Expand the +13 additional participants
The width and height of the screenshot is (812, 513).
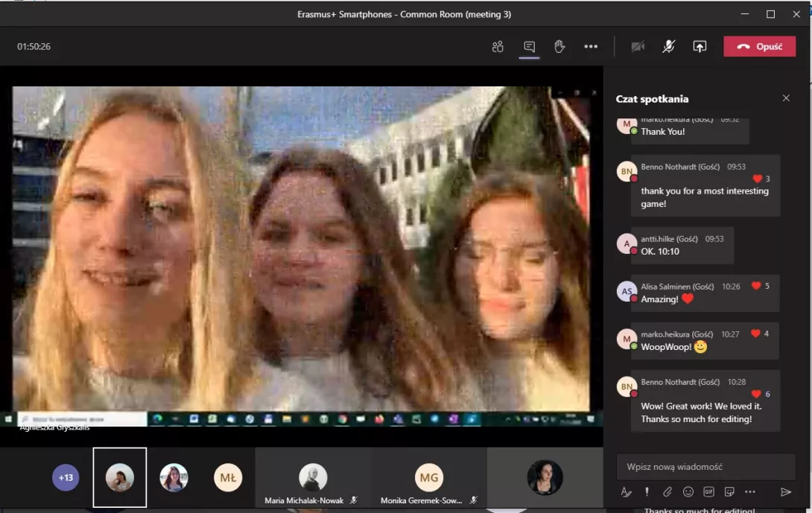pyautogui.click(x=66, y=477)
